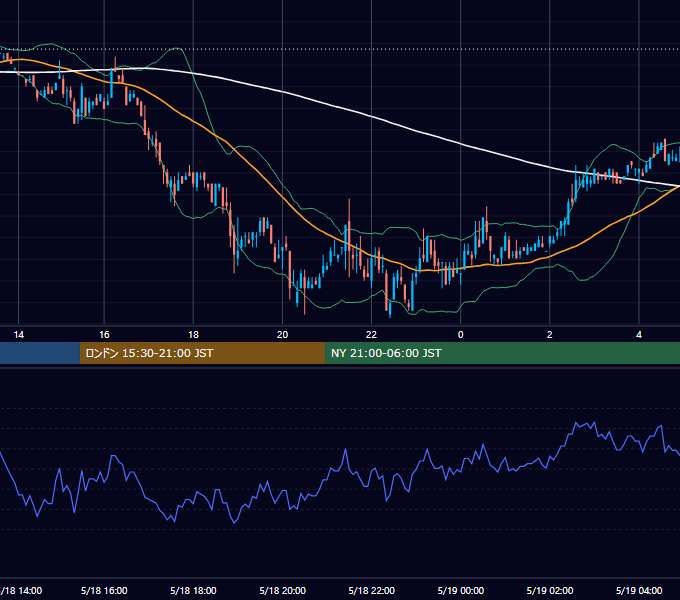Viewport: 680px width, 600px height.
Task: Click the blue session bar before the ロンドン session
Action: pos(40,353)
